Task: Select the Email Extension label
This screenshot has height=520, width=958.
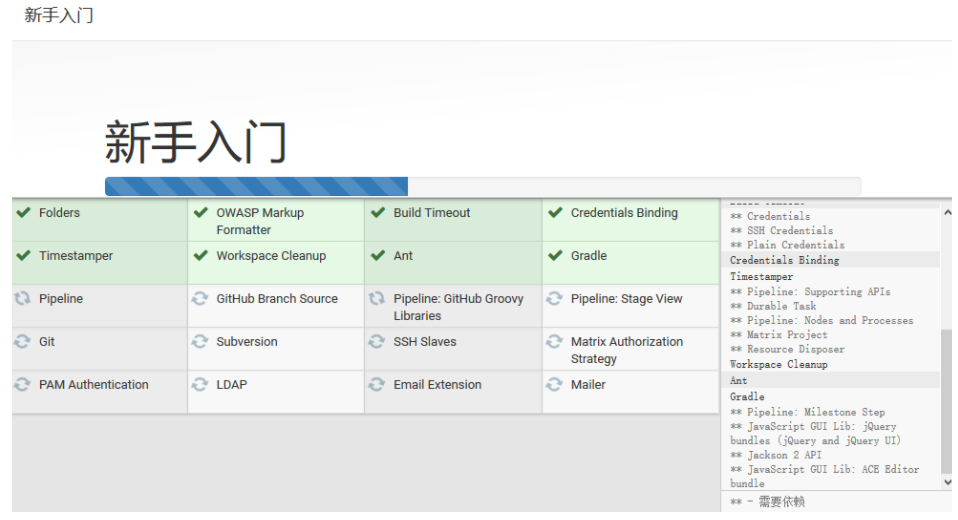Action: pyautogui.click(x=437, y=384)
